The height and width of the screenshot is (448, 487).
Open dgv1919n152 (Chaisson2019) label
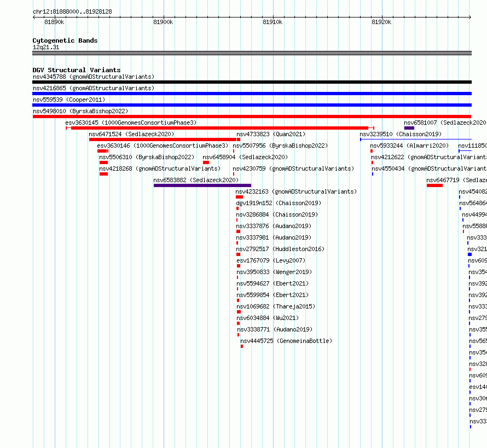click(x=279, y=203)
